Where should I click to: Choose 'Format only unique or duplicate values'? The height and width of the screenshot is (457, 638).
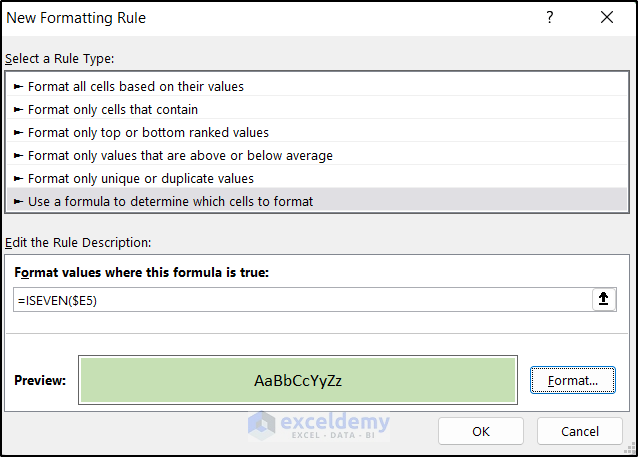[140, 179]
